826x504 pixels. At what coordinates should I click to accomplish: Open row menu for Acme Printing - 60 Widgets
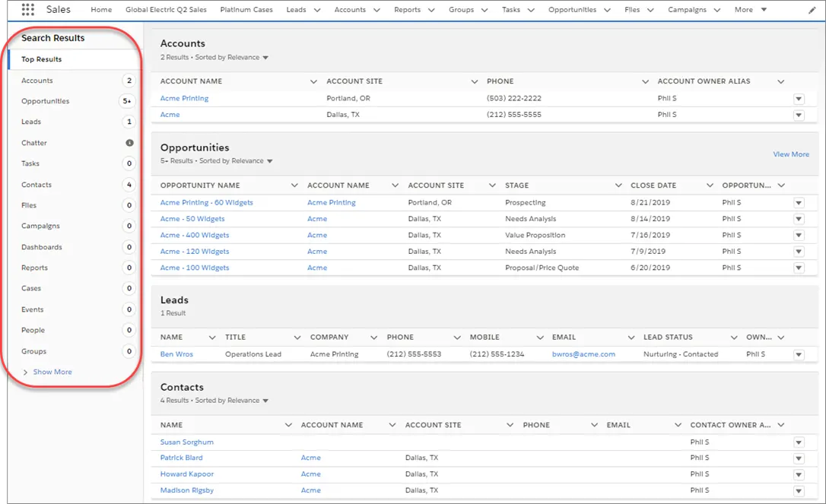point(799,203)
